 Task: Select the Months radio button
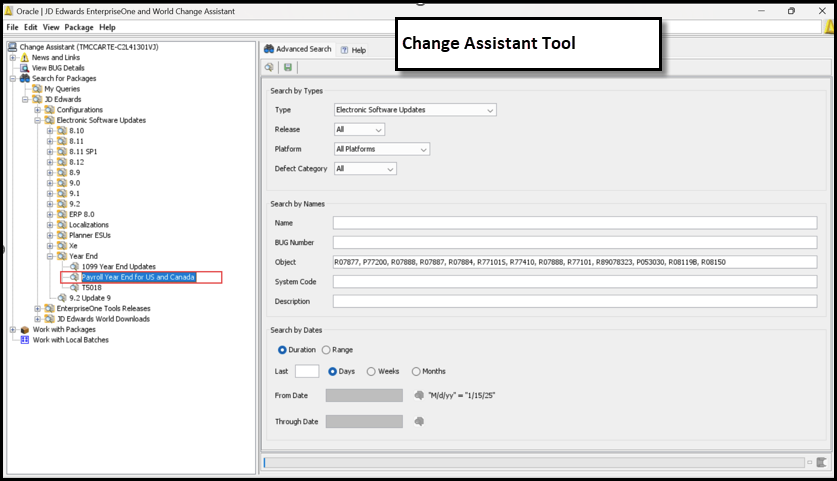pos(416,372)
